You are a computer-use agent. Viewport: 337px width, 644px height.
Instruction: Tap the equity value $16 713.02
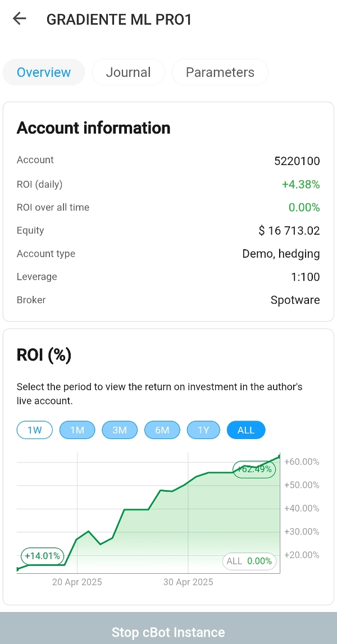click(289, 231)
